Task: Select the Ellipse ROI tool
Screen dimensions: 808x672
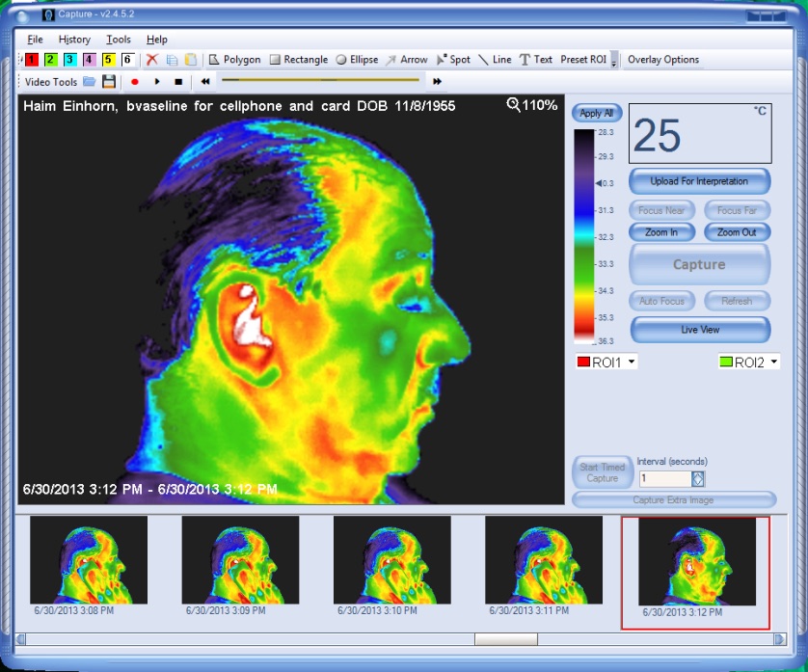Action: click(x=357, y=60)
